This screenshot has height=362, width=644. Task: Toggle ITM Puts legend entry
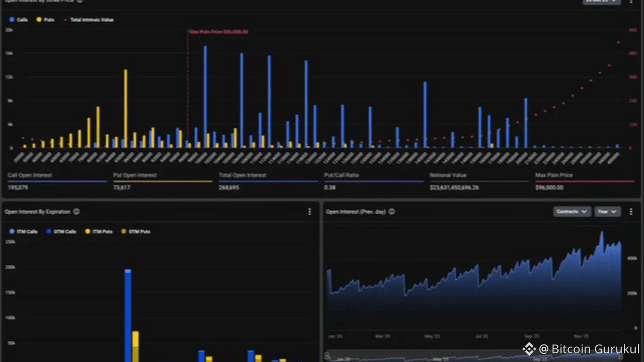[x=99, y=232]
